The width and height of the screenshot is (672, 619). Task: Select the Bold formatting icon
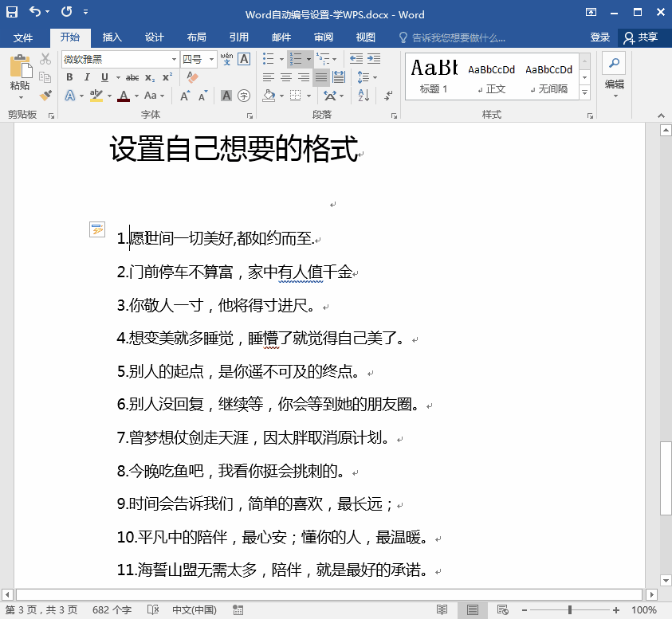point(71,77)
